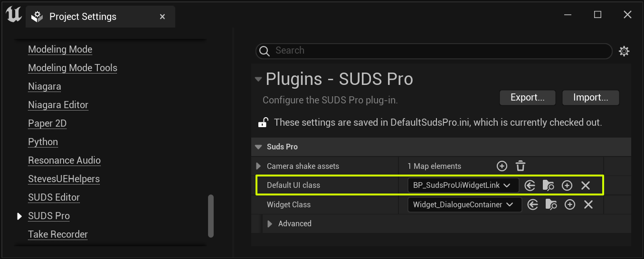Image resolution: width=644 pixels, height=259 pixels.
Task: Open the settings gear beside the search box
Action: (x=624, y=51)
